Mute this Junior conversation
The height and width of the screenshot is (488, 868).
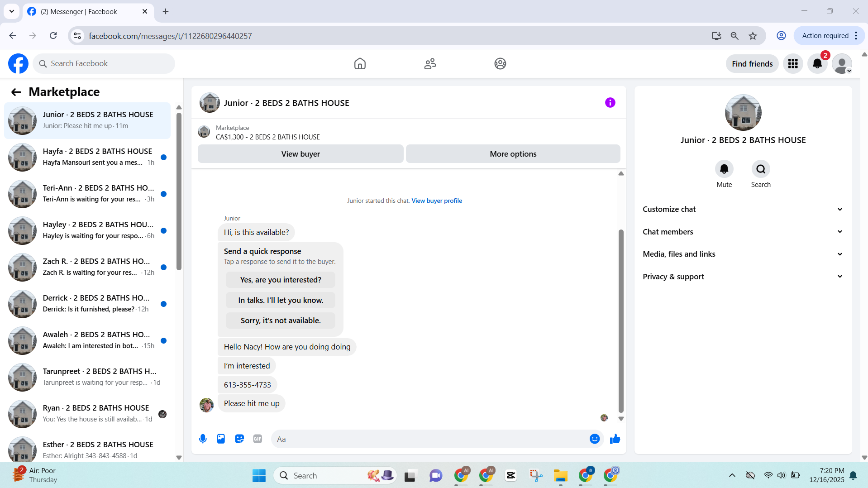point(724,169)
